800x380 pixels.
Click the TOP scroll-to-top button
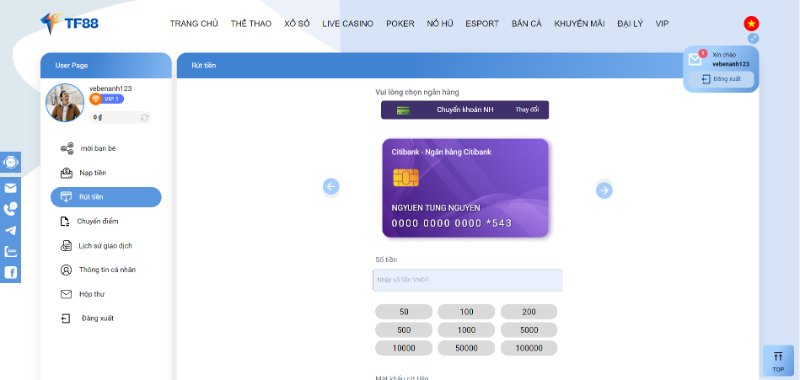click(x=778, y=361)
